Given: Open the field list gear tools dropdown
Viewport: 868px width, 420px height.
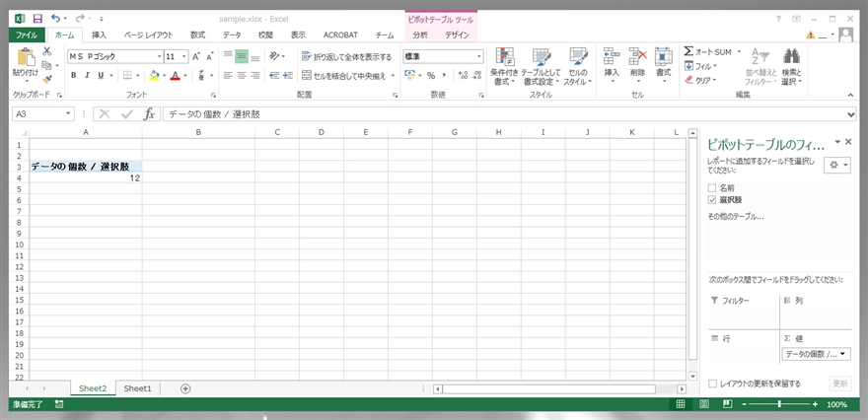Looking at the screenshot, I should tap(836, 165).
